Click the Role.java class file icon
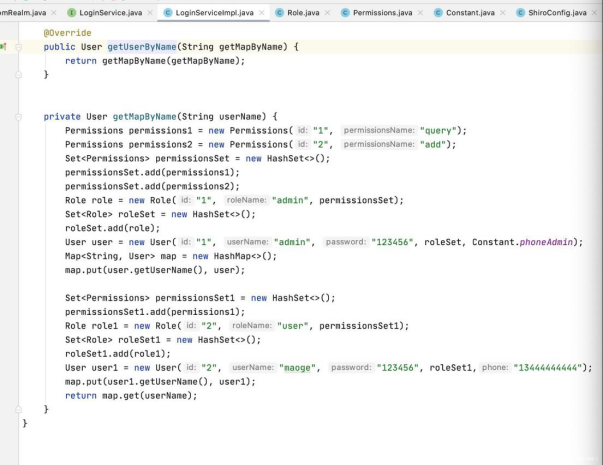Screen dimensions: 603x465 280,13
